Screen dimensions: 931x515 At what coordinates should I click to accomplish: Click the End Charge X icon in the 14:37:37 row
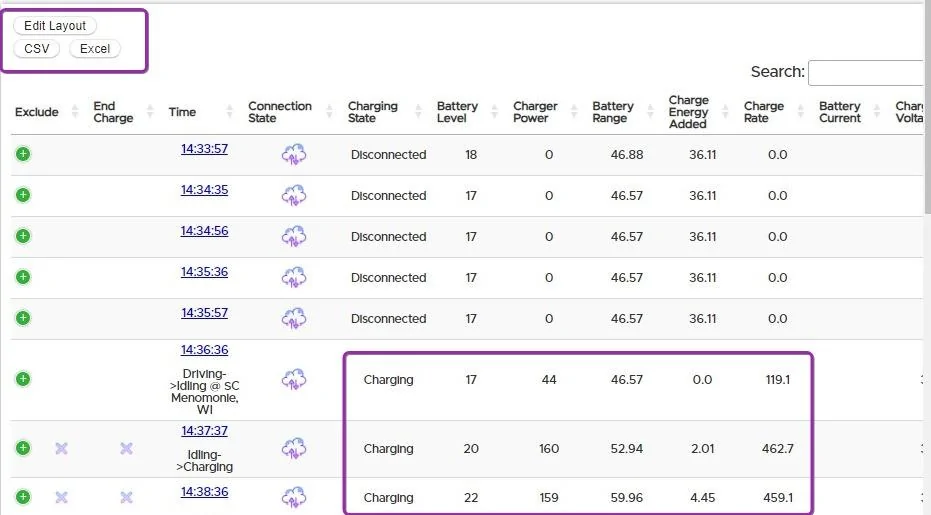126,448
